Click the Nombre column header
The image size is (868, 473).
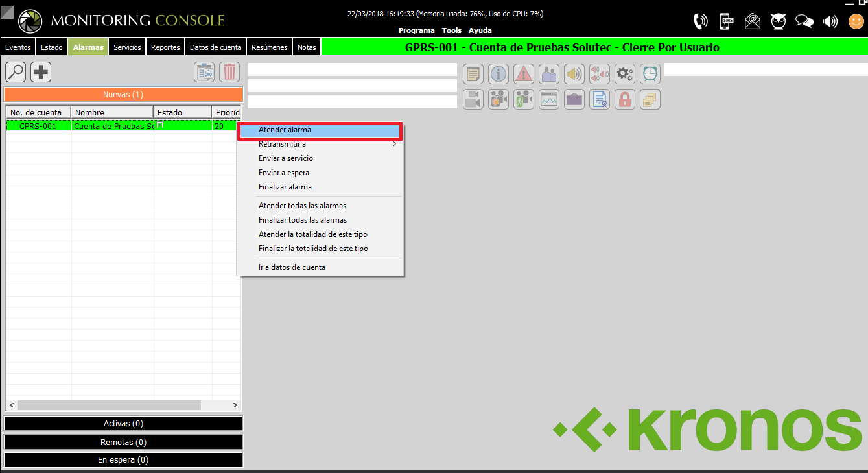click(112, 112)
